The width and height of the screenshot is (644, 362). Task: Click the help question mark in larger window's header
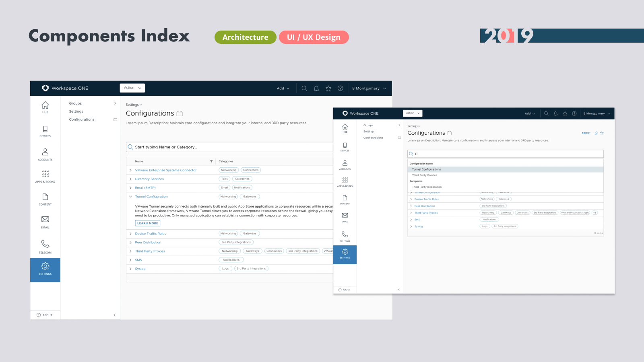tap(341, 88)
